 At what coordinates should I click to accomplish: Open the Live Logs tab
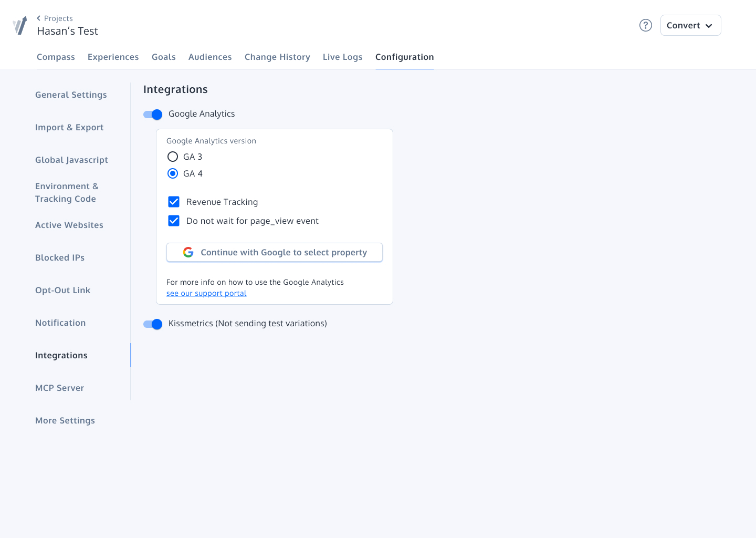pos(342,57)
